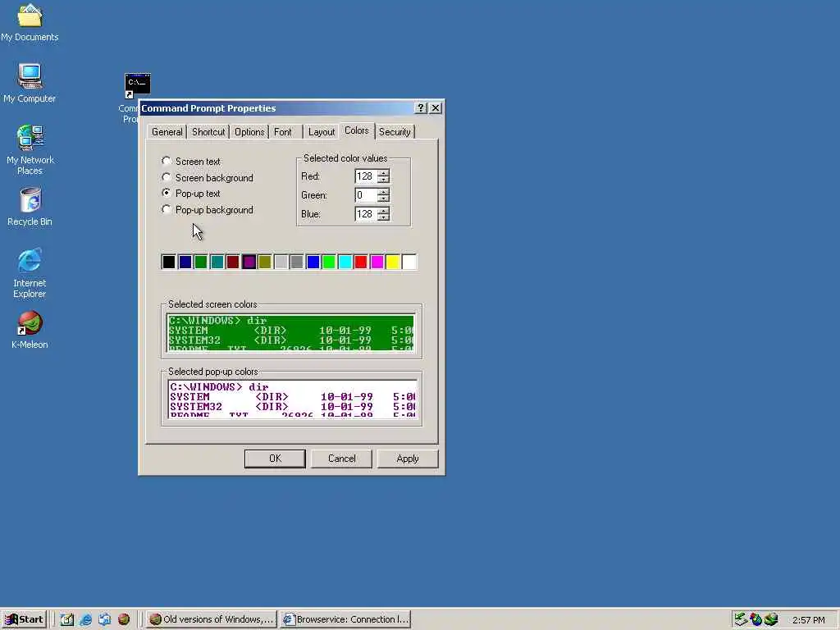This screenshot has width=840, height=630.
Task: Decrease the Blue value with down arrow
Action: click(x=383, y=217)
